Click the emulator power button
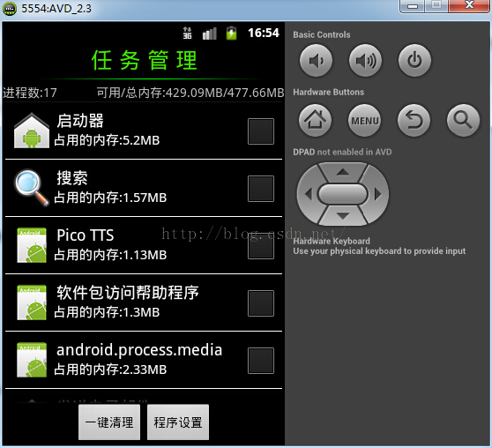 (x=414, y=60)
